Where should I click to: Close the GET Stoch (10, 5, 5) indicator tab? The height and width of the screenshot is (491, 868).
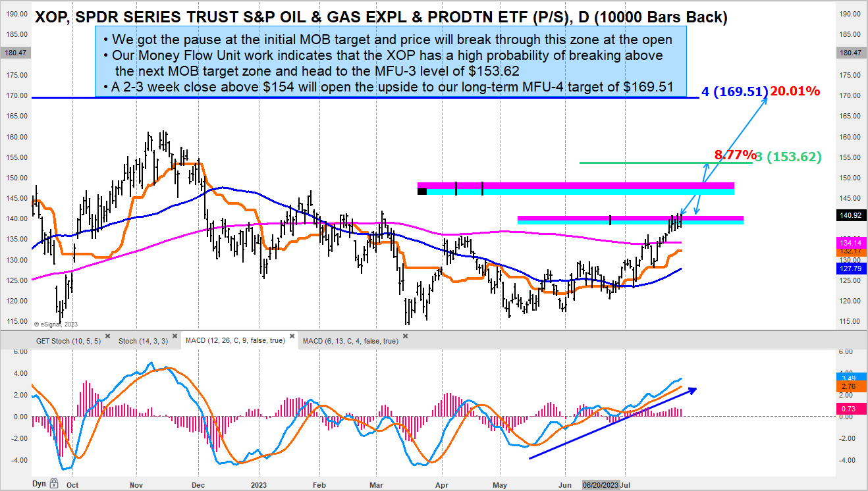tap(107, 336)
